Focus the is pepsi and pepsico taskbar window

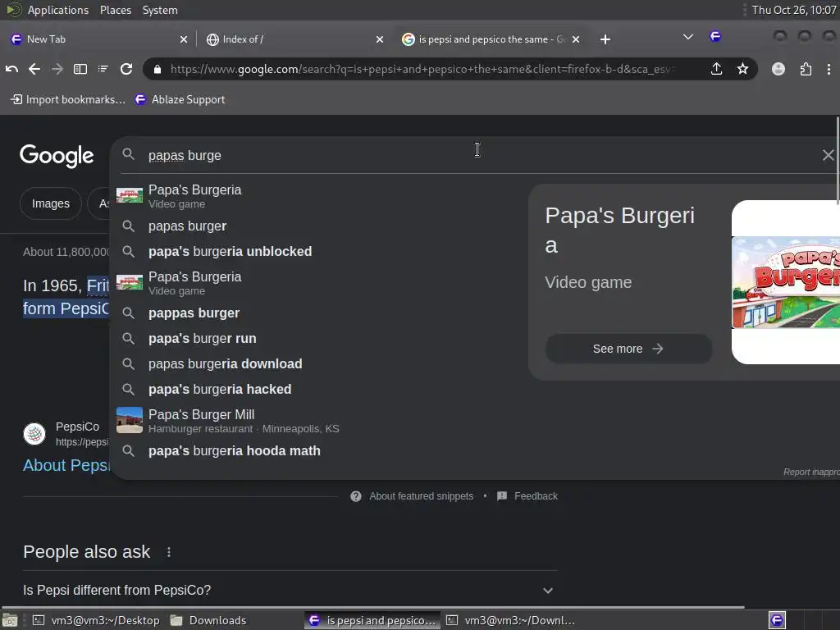click(x=372, y=620)
